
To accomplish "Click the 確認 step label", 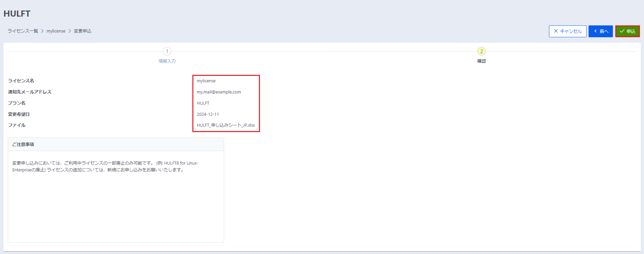I will click(481, 61).
